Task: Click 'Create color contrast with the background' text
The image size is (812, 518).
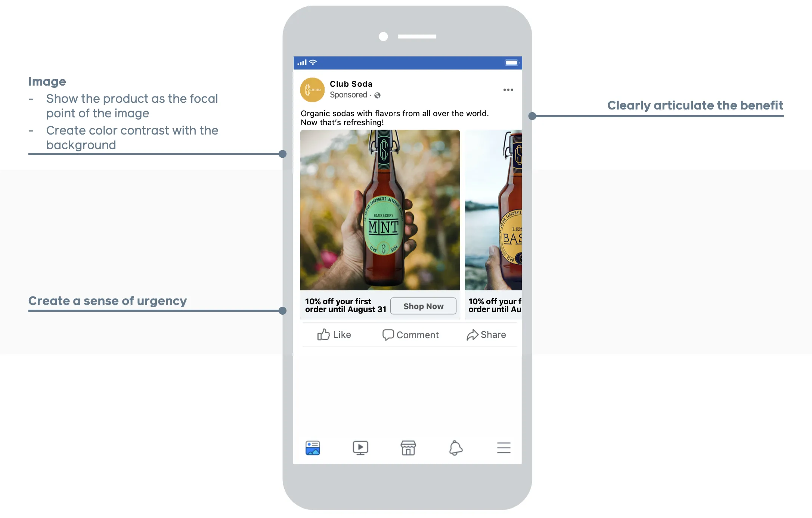Action: (x=132, y=138)
